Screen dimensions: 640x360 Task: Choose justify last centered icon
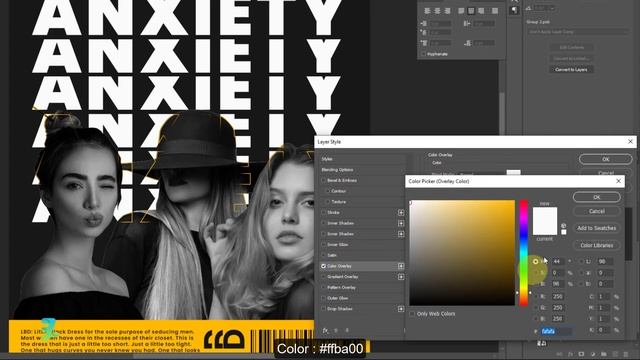[471, 11]
